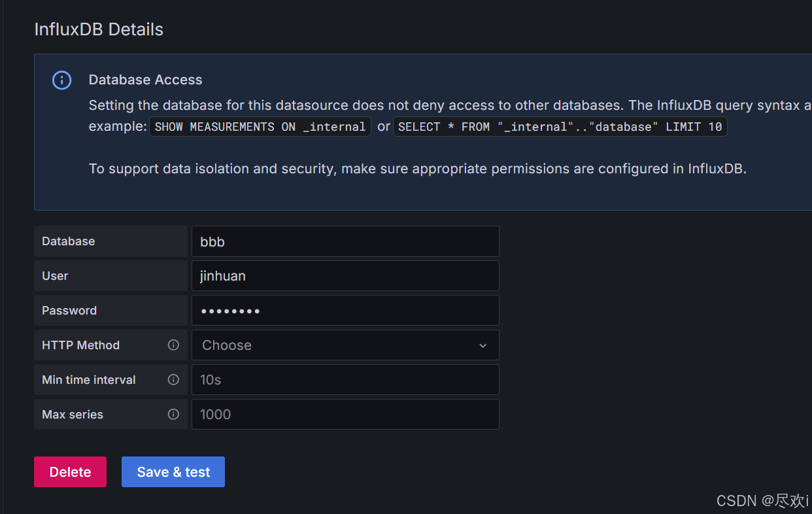Click the Database field label

pos(68,241)
